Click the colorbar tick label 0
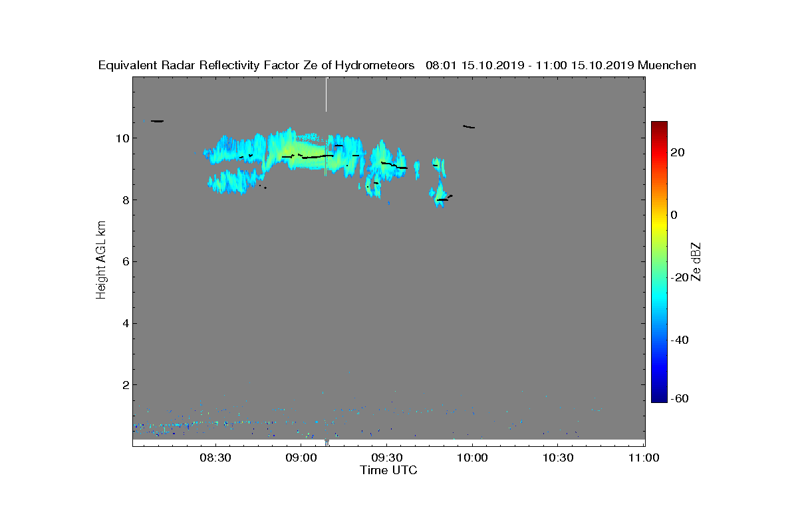 tap(676, 215)
